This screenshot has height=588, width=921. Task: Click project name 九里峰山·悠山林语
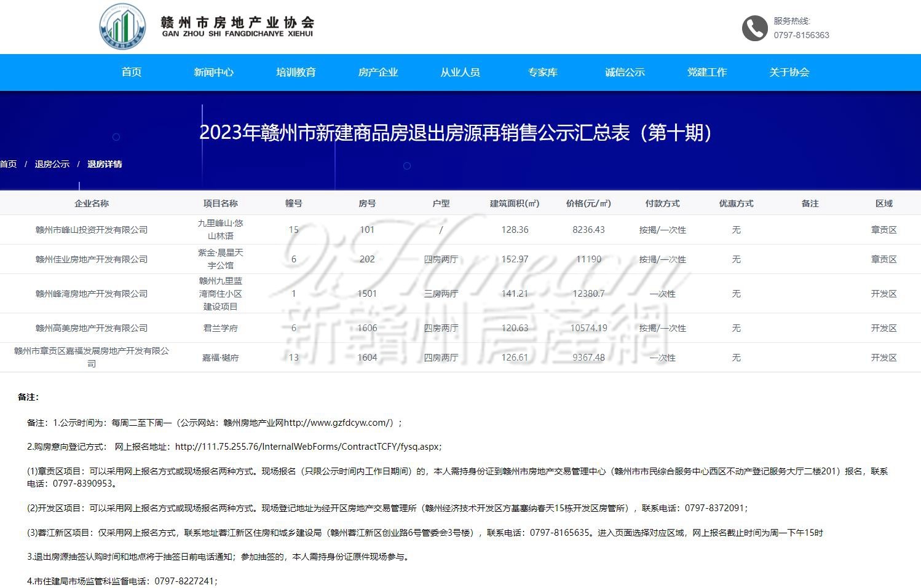pyautogui.click(x=221, y=229)
